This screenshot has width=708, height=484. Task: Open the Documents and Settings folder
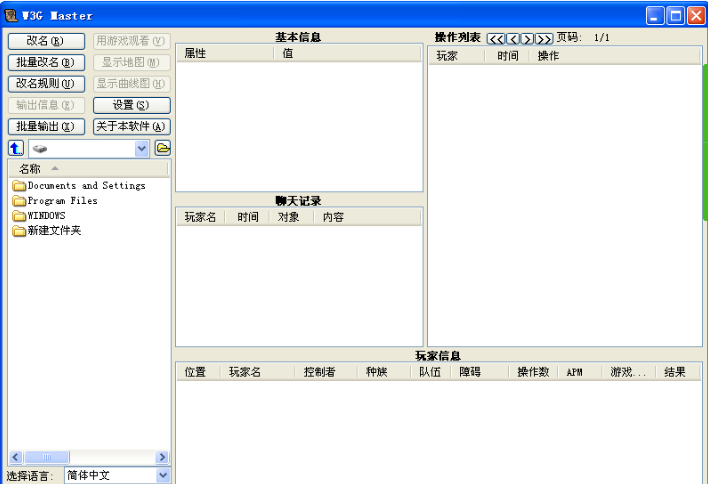pyautogui.click(x=79, y=186)
